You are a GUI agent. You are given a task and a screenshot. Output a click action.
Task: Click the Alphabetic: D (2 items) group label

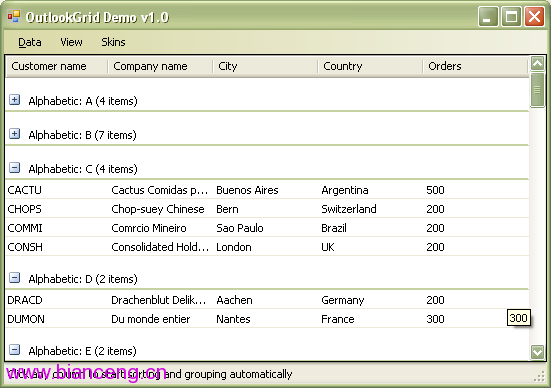point(83,279)
